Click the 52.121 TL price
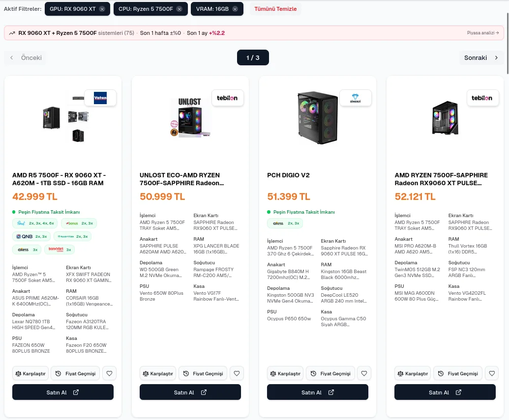The width and height of the screenshot is (509, 420). pyautogui.click(x=415, y=196)
